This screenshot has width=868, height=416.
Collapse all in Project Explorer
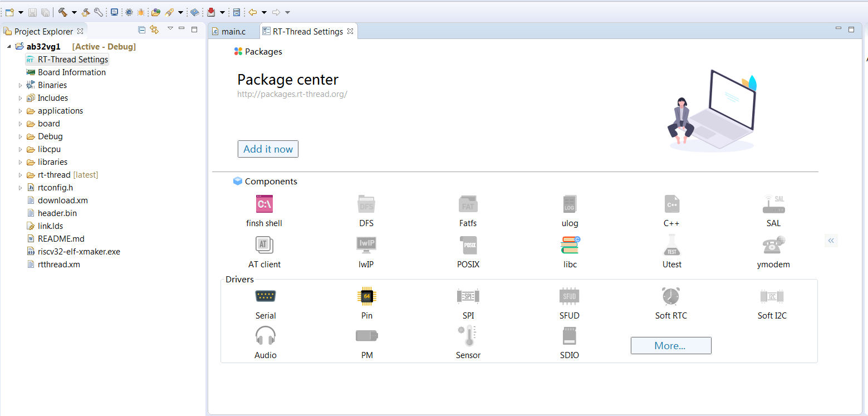(142, 30)
